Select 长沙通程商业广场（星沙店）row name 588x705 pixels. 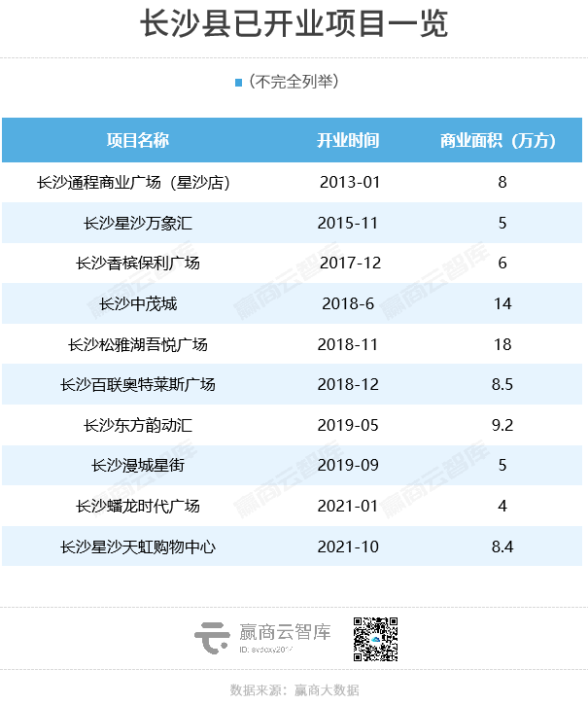coord(134,182)
